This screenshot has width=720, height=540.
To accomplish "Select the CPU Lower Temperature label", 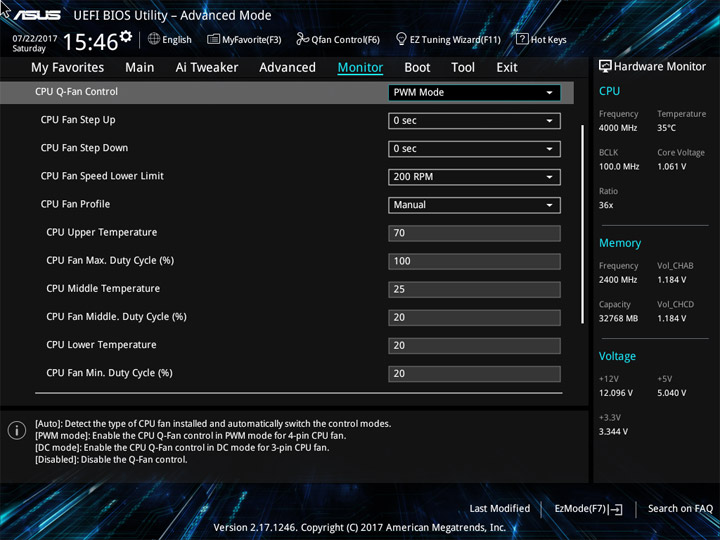I will tap(101, 345).
